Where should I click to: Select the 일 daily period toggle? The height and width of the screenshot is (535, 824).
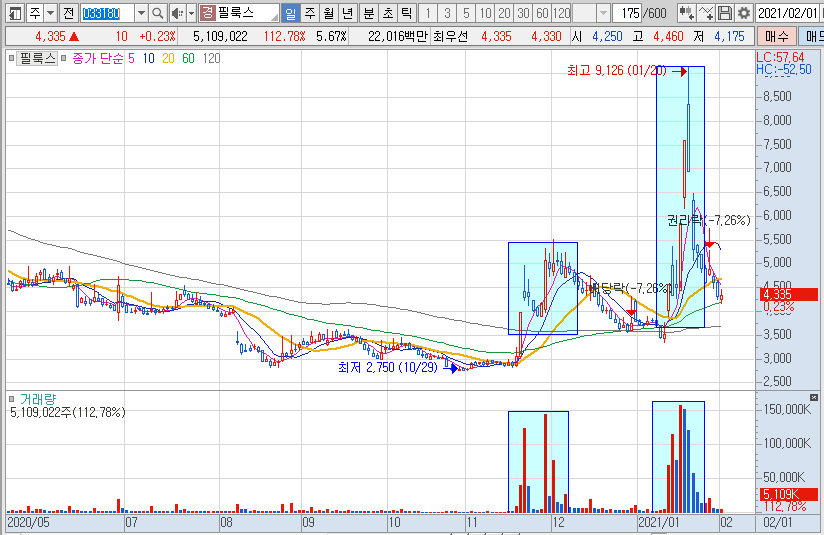point(290,14)
